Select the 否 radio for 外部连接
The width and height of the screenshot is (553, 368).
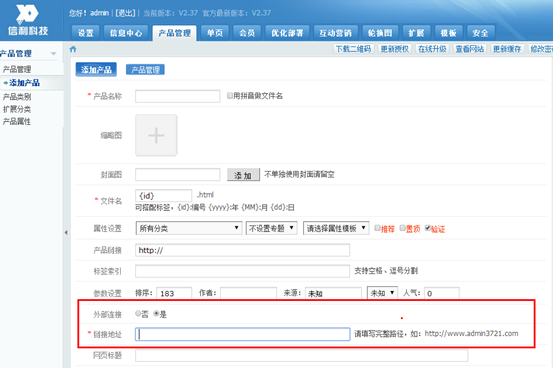[x=138, y=313]
